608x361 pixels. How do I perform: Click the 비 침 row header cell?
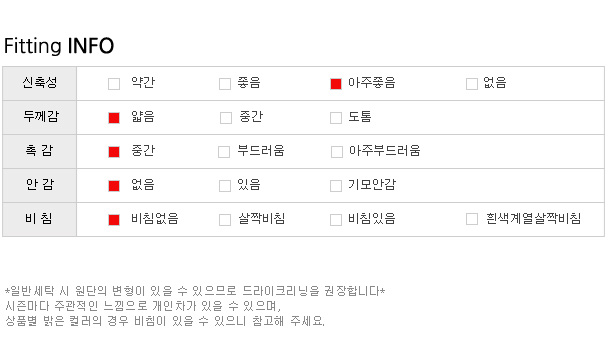(40, 219)
